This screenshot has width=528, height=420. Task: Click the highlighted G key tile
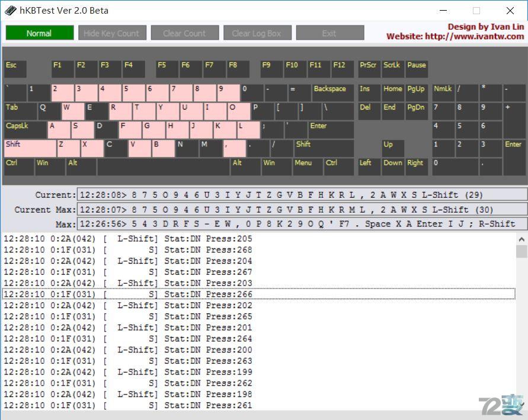153,130
